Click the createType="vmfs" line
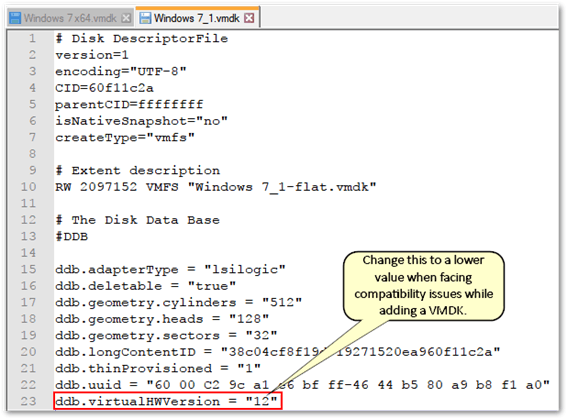This screenshot has height=419, width=567. click(x=125, y=138)
